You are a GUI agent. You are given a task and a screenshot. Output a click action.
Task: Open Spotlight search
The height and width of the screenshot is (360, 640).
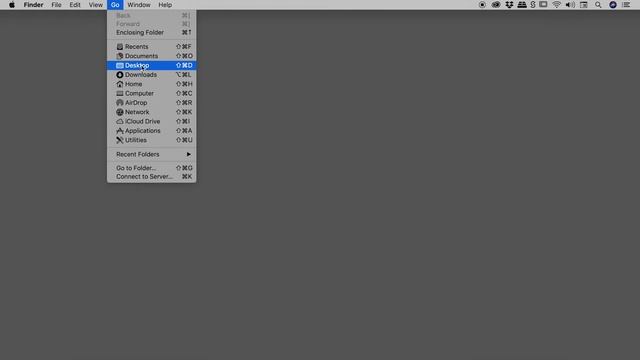598,5
